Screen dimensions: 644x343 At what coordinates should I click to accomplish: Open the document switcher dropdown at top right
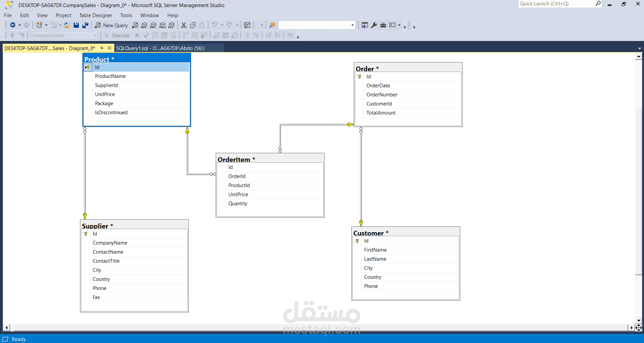[x=639, y=48]
